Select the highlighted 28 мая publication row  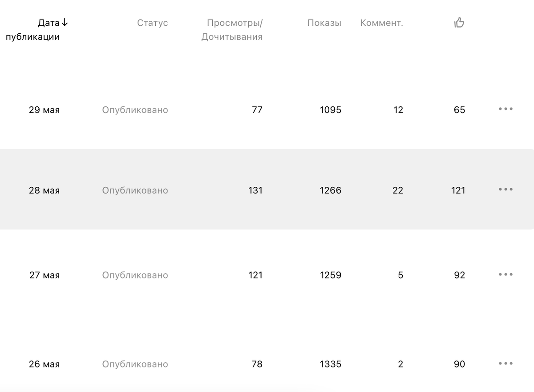[267, 190]
